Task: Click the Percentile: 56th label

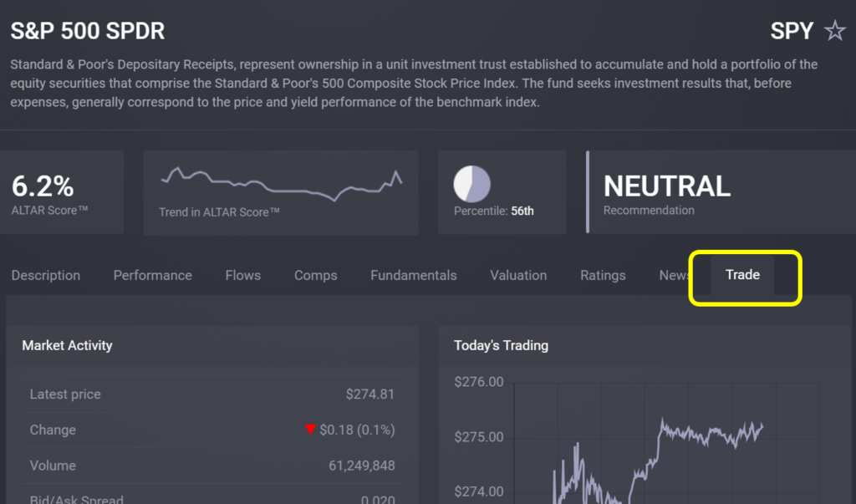Action: point(493,211)
